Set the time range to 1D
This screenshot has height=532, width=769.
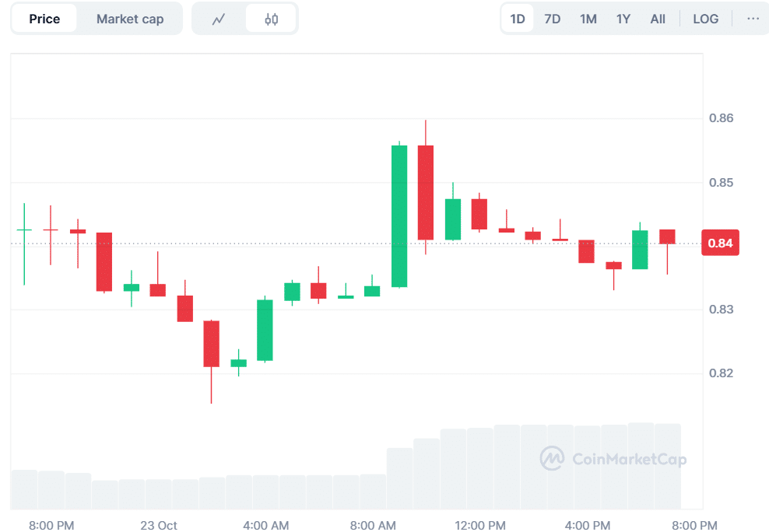click(x=517, y=19)
